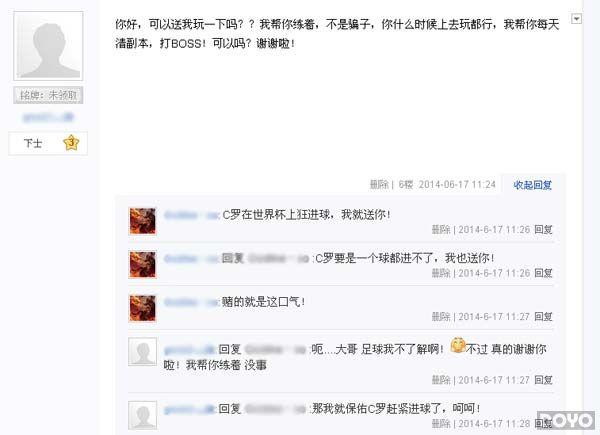Open grey avatar of 足球我不了解 reply
Screen dimensions: 600x435
point(142,352)
